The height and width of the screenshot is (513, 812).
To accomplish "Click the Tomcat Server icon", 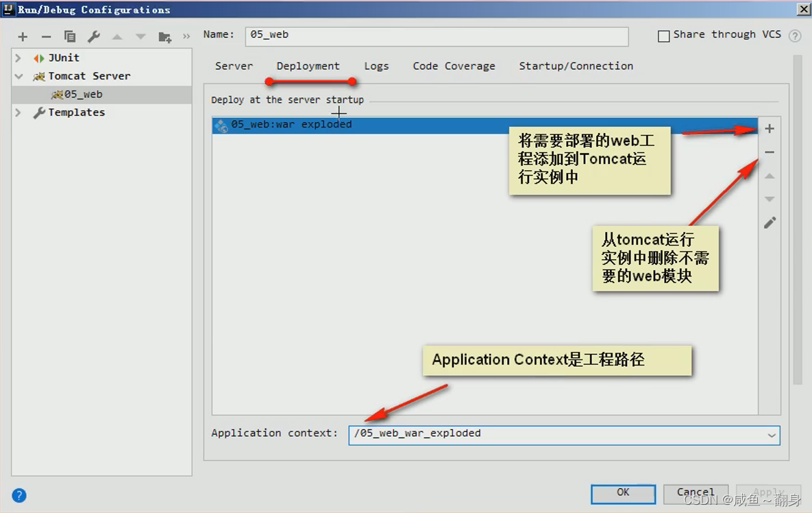I will coord(39,77).
